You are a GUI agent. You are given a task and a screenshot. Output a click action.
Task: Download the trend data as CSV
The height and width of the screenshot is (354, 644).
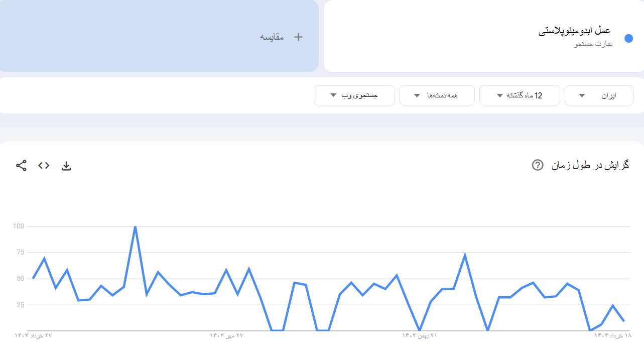coord(66,166)
